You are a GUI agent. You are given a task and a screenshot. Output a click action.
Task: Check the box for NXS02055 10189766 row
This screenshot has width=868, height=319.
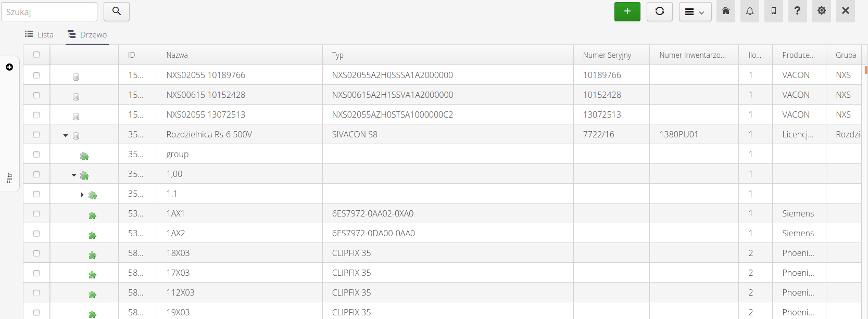tap(36, 75)
